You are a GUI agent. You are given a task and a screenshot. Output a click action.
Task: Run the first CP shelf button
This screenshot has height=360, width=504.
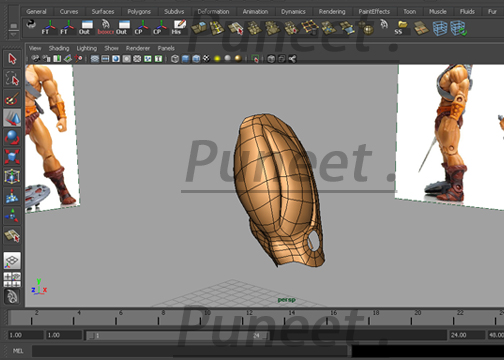tap(141, 28)
